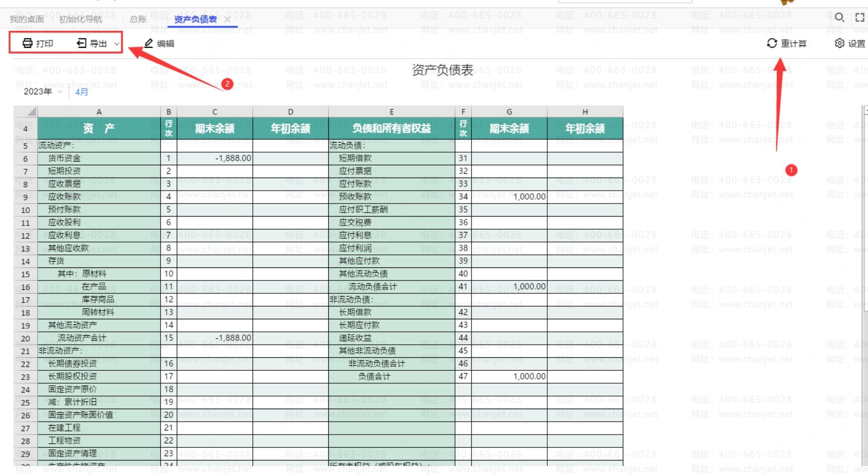
Task: Toggle the fullscreen icon beside search
Action: pos(860,17)
